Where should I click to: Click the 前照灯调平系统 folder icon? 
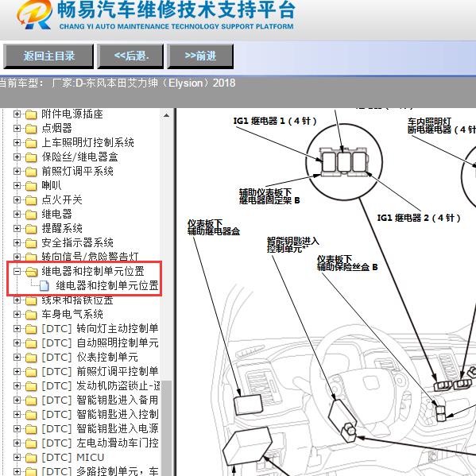[31, 172]
